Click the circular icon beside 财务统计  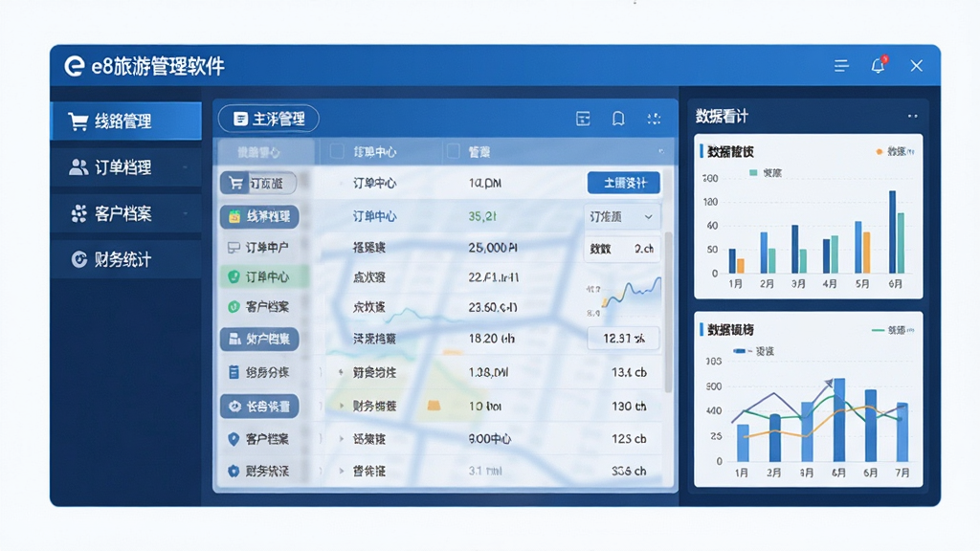(78, 259)
